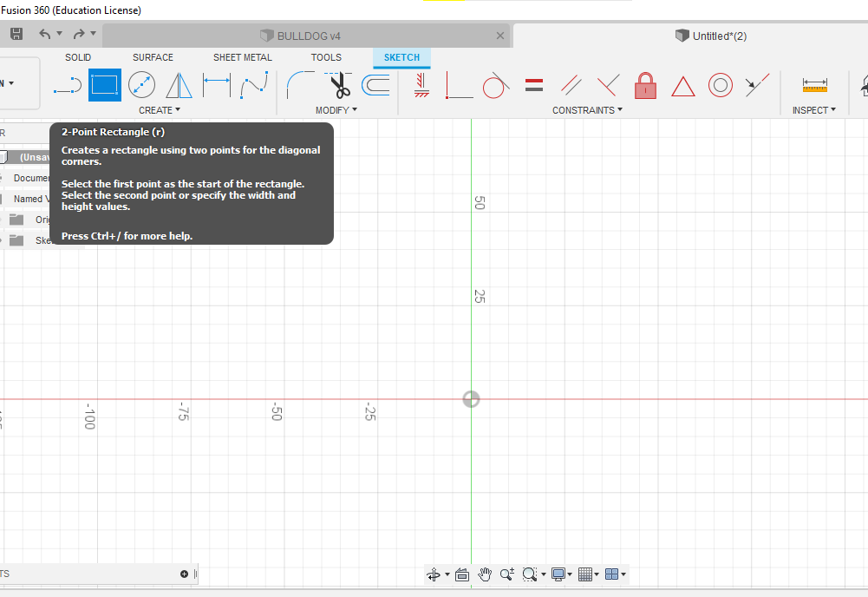The height and width of the screenshot is (597, 868).
Task: Expand the MODIFY menu
Action: [x=336, y=110]
